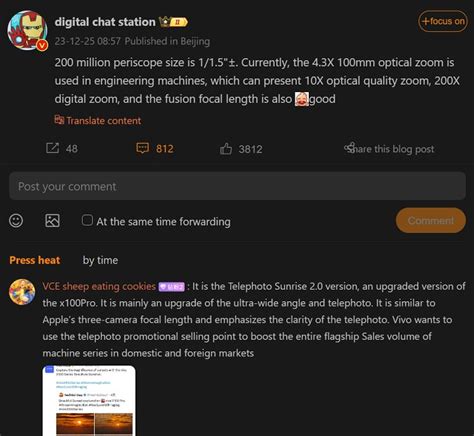The height and width of the screenshot is (436, 474).
Task: Open the emoji picker smiley icon
Action: click(x=16, y=221)
